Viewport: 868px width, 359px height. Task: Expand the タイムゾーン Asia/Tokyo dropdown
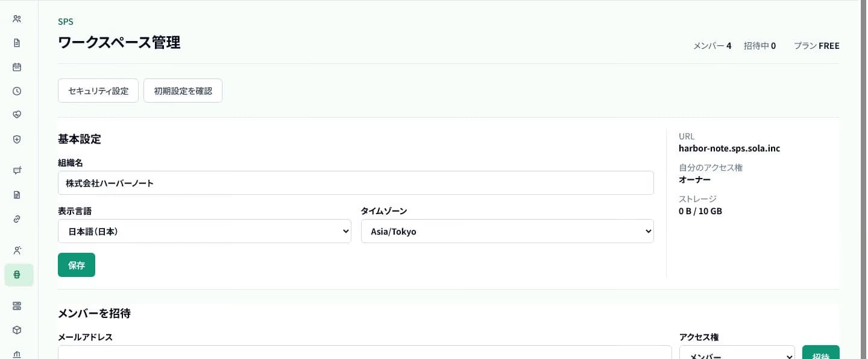click(x=508, y=231)
